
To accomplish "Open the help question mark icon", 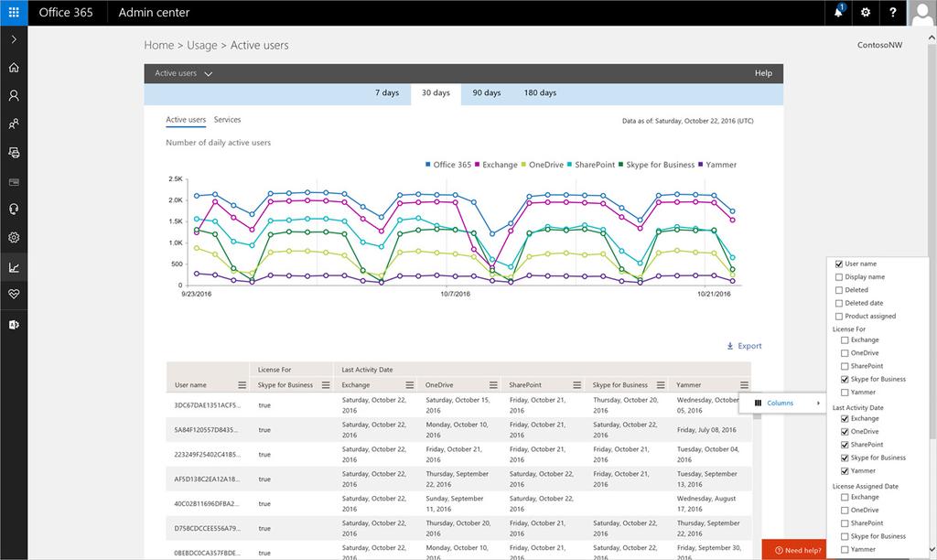I will point(893,12).
